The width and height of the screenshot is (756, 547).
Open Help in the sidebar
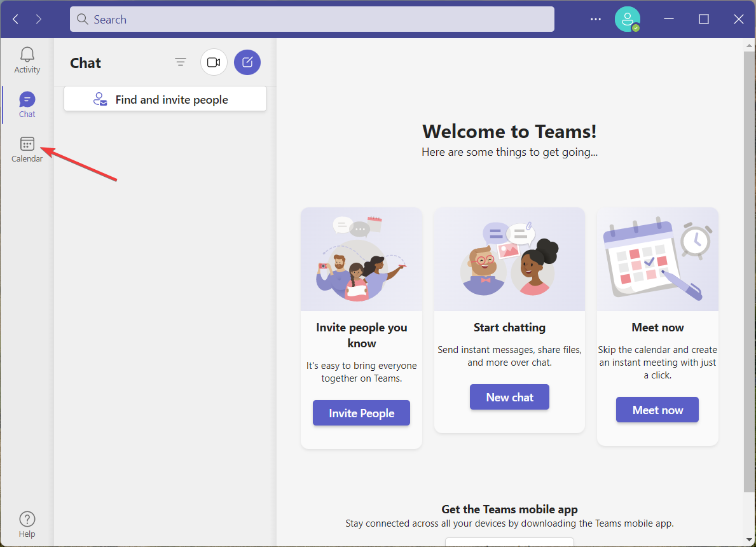[x=27, y=524]
